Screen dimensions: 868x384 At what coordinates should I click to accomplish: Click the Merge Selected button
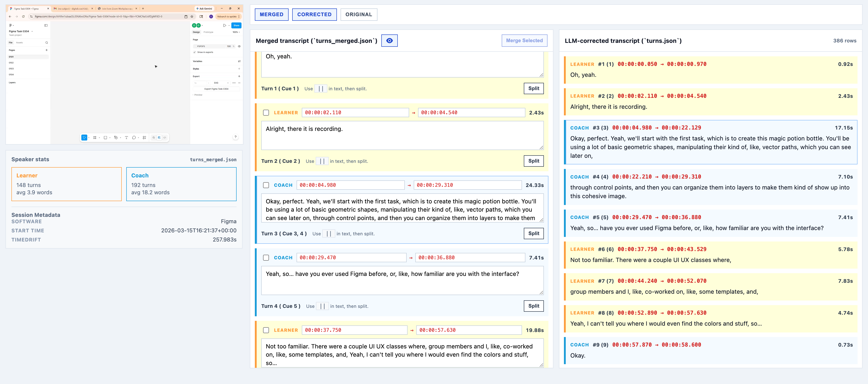(524, 40)
